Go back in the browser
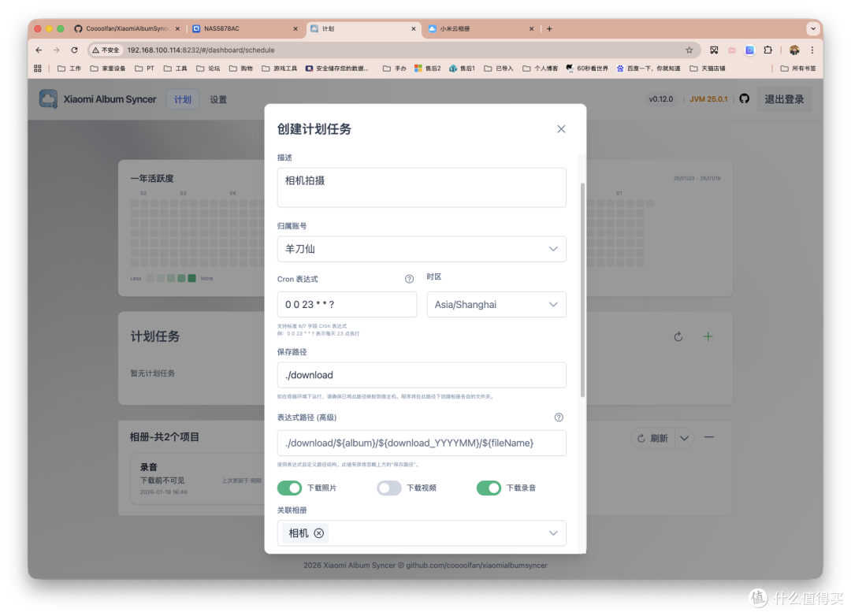 (39, 50)
